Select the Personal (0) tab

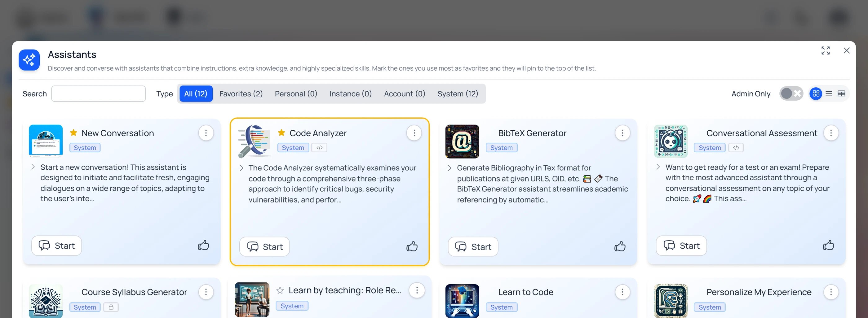[x=296, y=94]
